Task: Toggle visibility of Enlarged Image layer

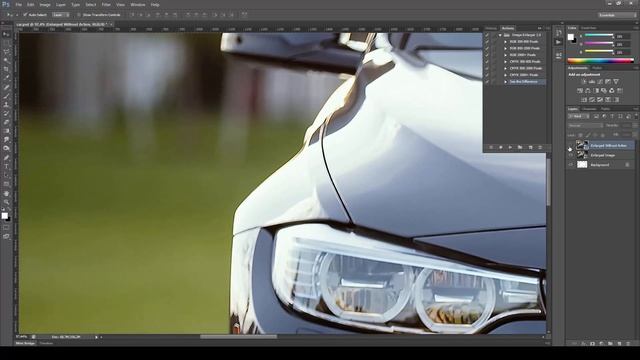Action: (571, 155)
